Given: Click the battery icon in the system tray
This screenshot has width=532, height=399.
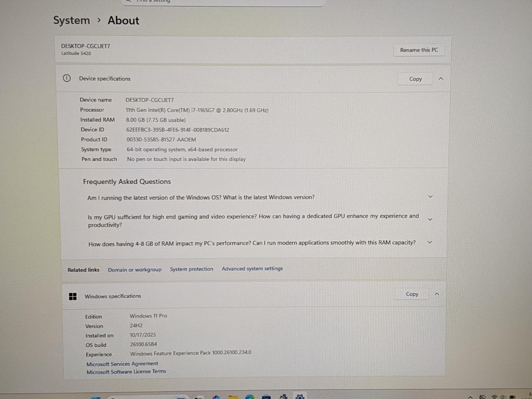Looking at the screenshot, I should click(x=512, y=397).
